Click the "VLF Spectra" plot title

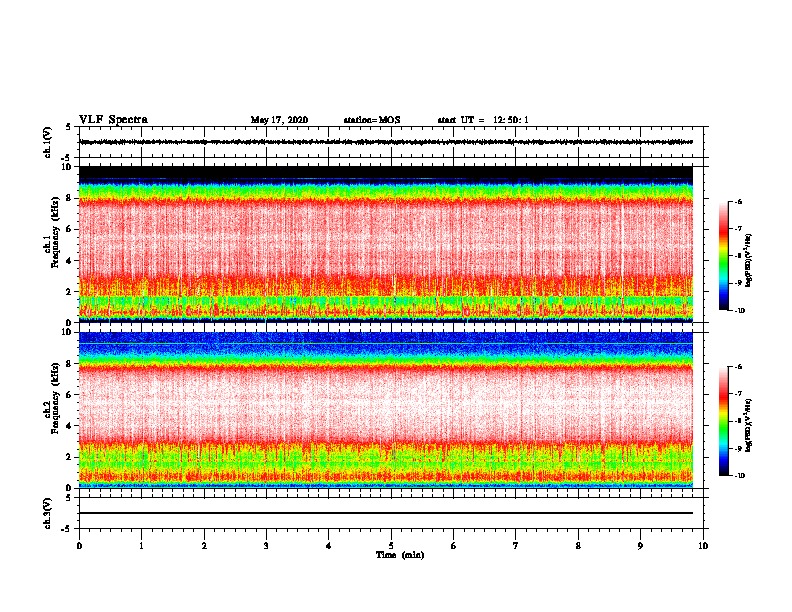tap(113, 120)
